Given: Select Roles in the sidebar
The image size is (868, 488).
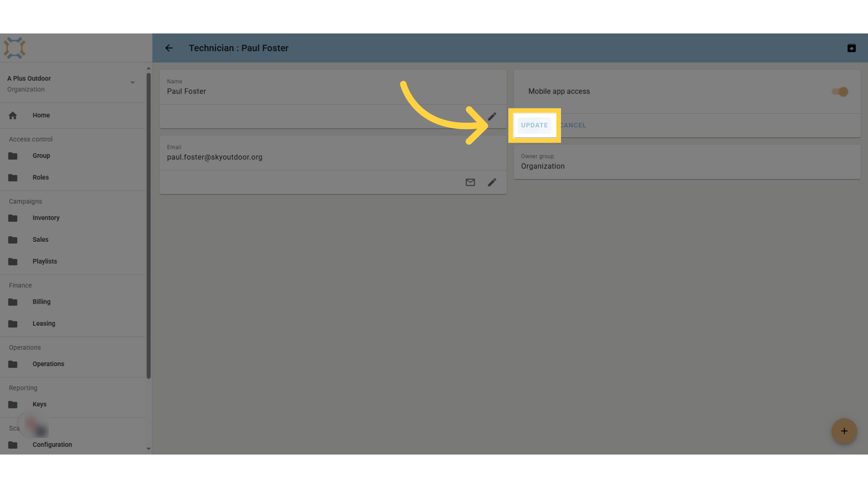Looking at the screenshot, I should [41, 178].
